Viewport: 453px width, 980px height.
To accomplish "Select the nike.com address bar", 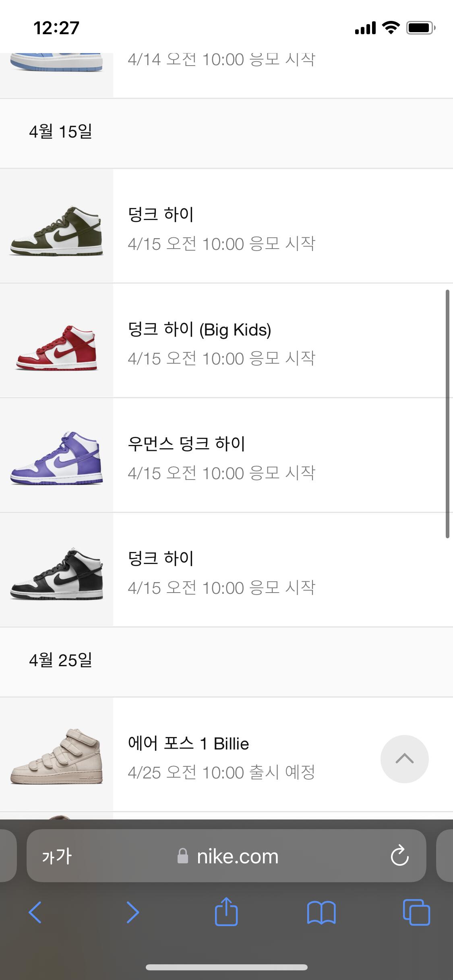I will [x=226, y=856].
